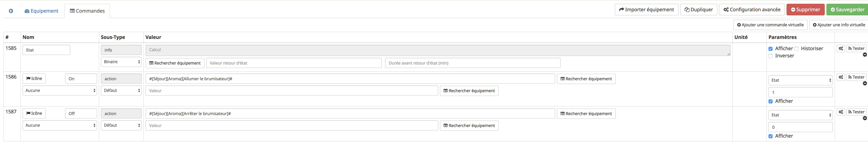868x168 pixels.
Task: Click the back arrow circle icon
Action: [11, 11]
